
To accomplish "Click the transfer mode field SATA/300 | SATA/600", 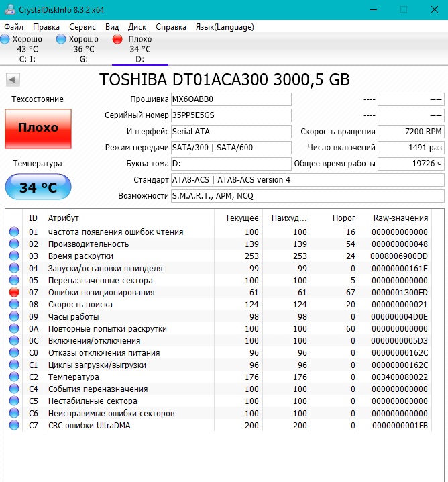I will [231, 148].
